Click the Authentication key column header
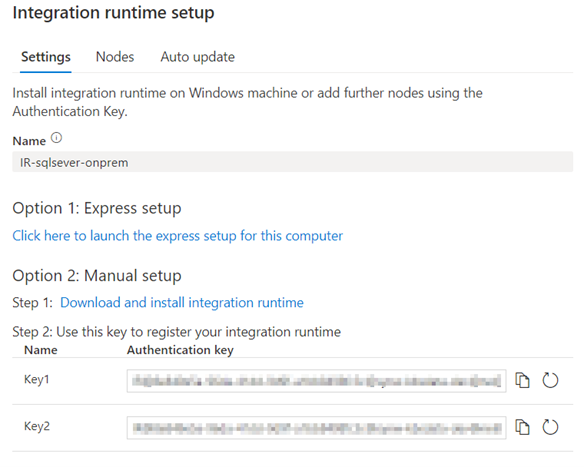Viewport: 584px width, 467px height. pyautogui.click(x=180, y=350)
